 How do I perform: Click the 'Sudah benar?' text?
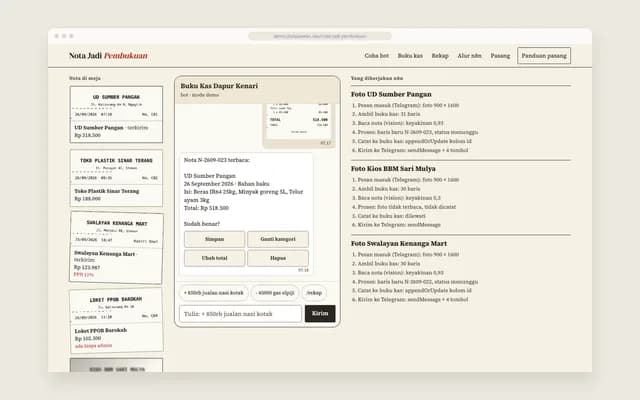pos(202,224)
